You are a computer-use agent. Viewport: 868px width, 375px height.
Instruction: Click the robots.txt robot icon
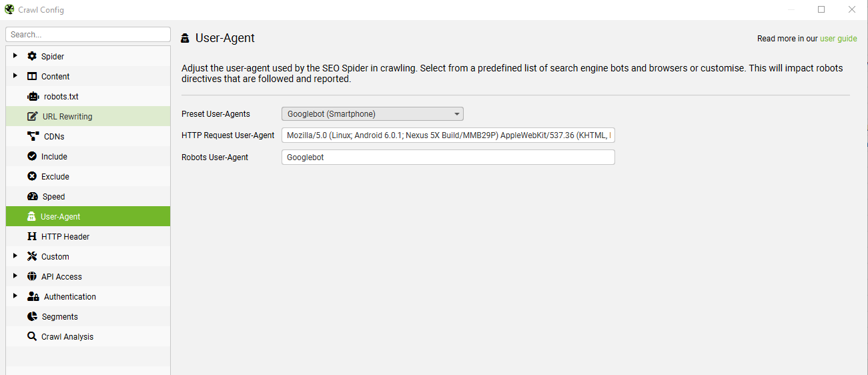pyautogui.click(x=33, y=97)
